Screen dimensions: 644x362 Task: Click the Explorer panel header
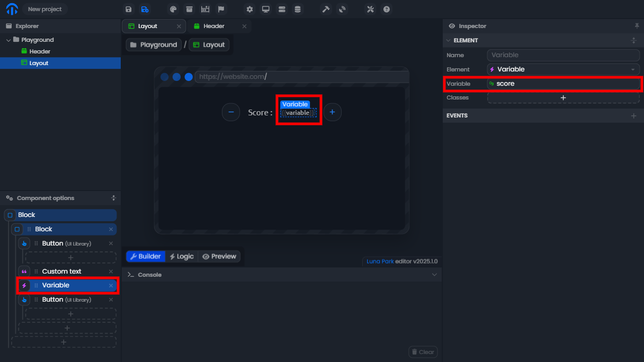pos(60,26)
